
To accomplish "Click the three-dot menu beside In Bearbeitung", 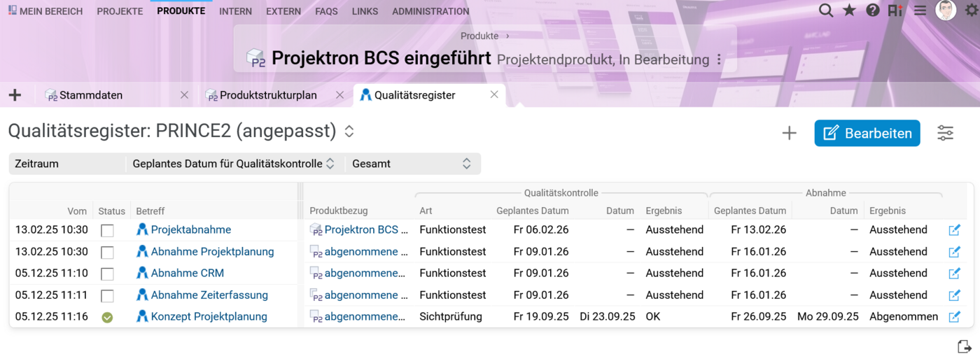I will pos(718,60).
